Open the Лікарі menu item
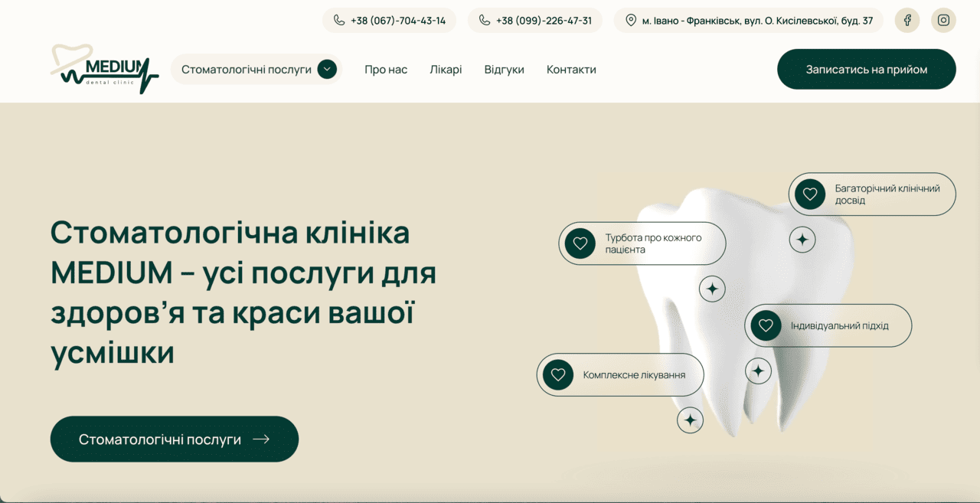 click(446, 70)
